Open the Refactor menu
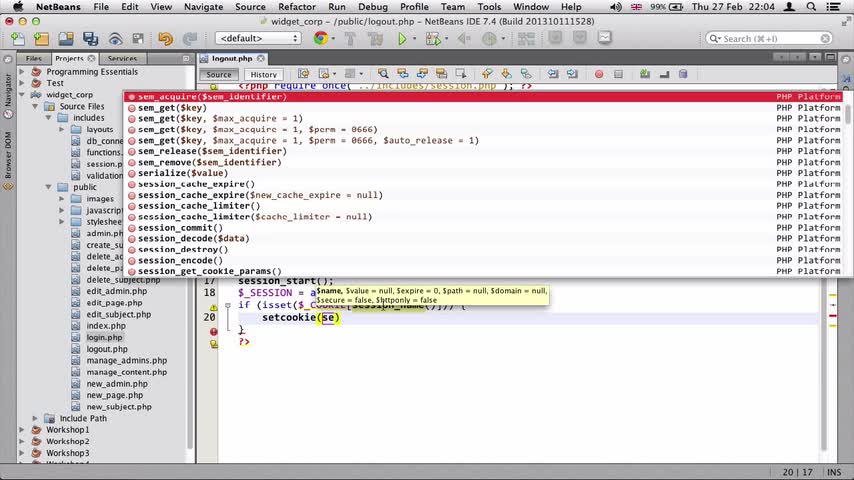The image size is (854, 480). 297,7
